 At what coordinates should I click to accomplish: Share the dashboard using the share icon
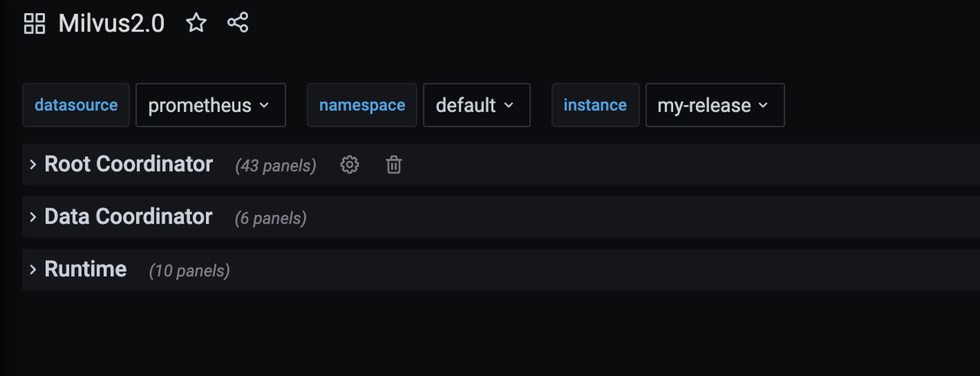tap(238, 23)
